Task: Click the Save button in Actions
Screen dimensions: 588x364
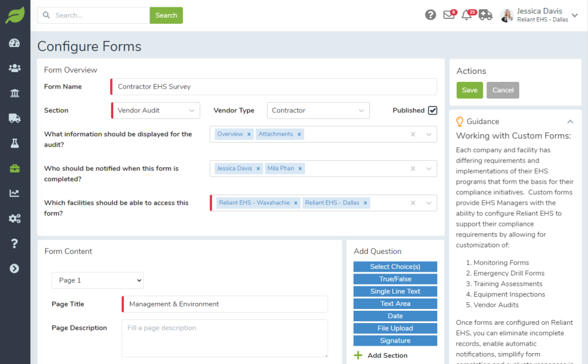Action: click(x=469, y=89)
